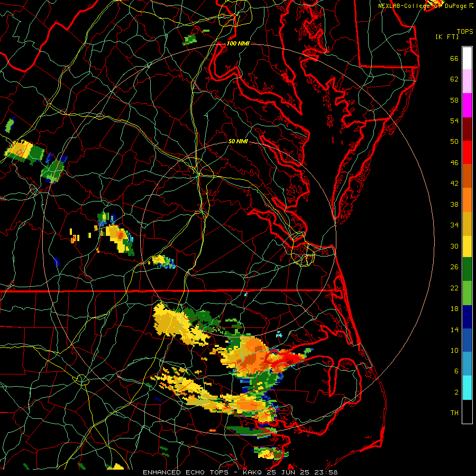This screenshot has height=476, width=476.
Task: Click the black TH threshold legend swatch
Action: (x=467, y=411)
